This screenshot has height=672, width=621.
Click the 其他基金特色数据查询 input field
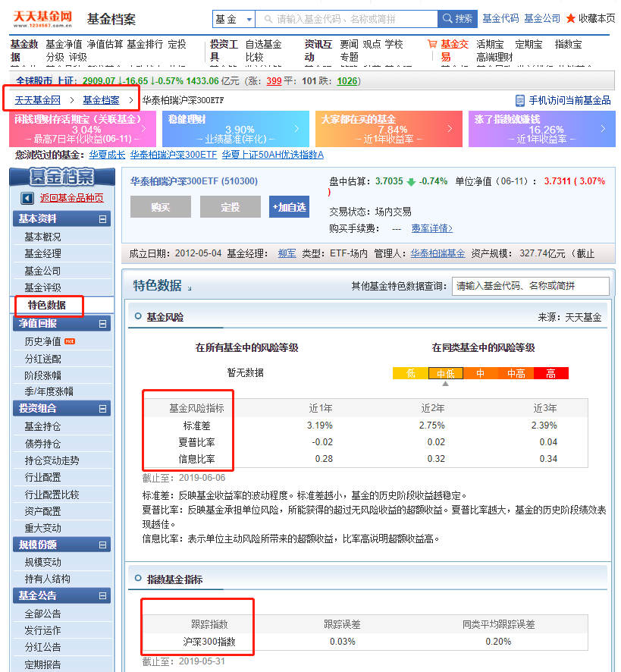pyautogui.click(x=530, y=286)
